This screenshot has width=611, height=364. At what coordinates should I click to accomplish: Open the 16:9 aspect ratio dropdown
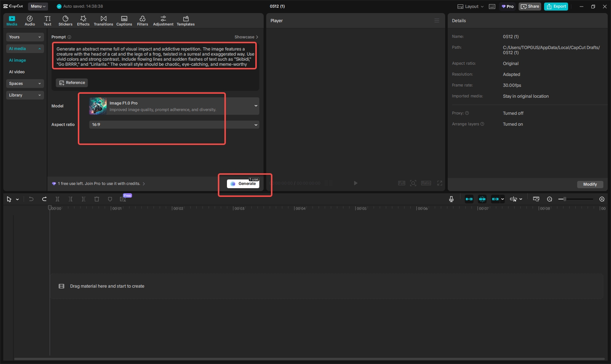click(x=174, y=125)
